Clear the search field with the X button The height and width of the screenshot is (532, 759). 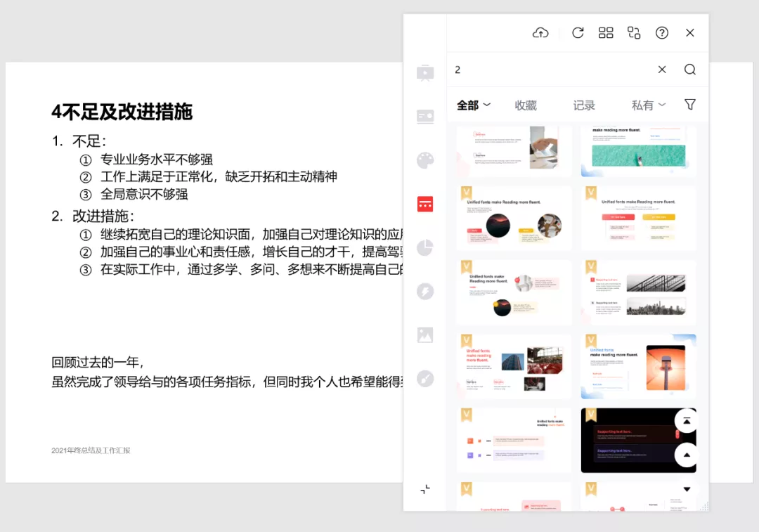(x=661, y=69)
